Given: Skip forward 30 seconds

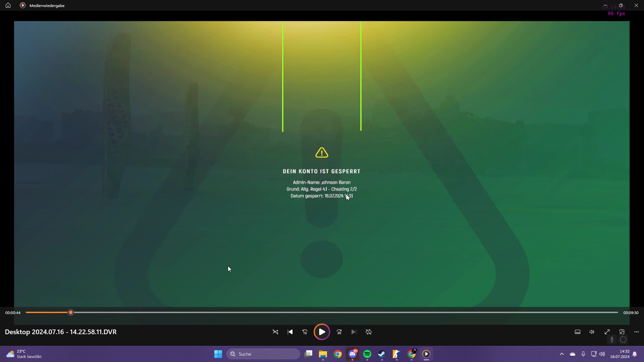Looking at the screenshot, I should click(339, 332).
